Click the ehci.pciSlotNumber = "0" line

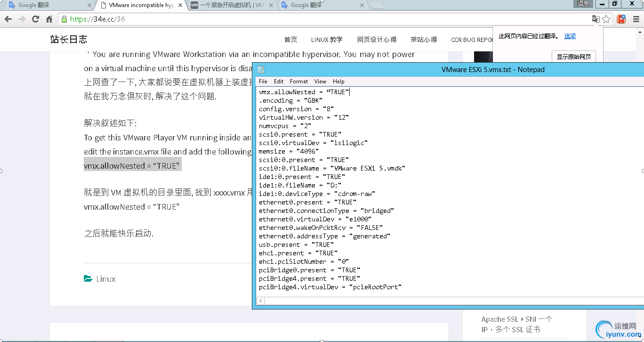point(304,261)
